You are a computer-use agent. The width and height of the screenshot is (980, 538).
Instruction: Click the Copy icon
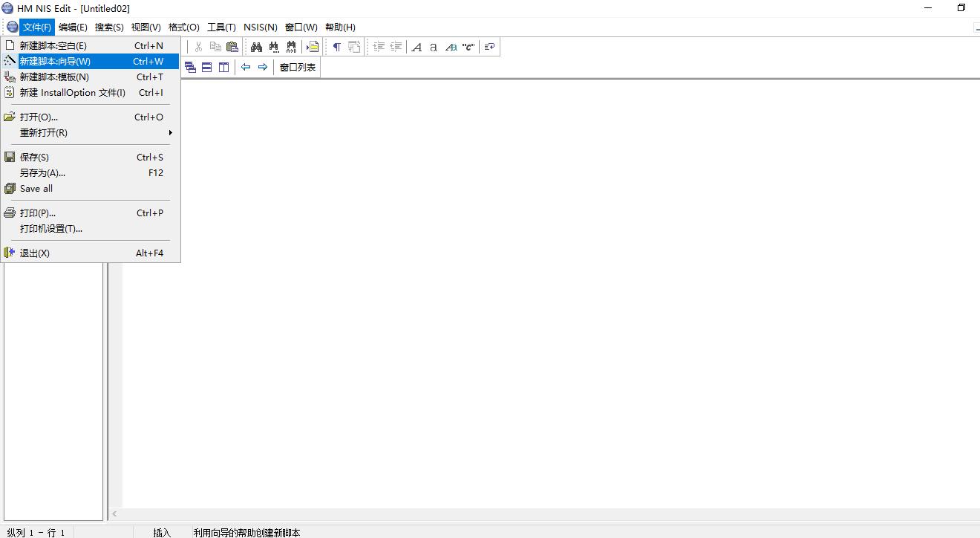click(x=215, y=47)
